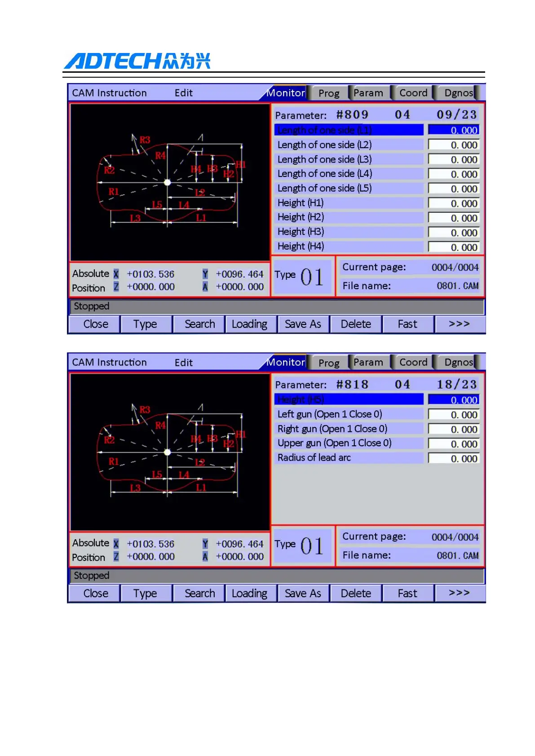This screenshot has height=756, width=535.
Task: Click Y position +0096.464 in lower screen
Action: pos(239,544)
